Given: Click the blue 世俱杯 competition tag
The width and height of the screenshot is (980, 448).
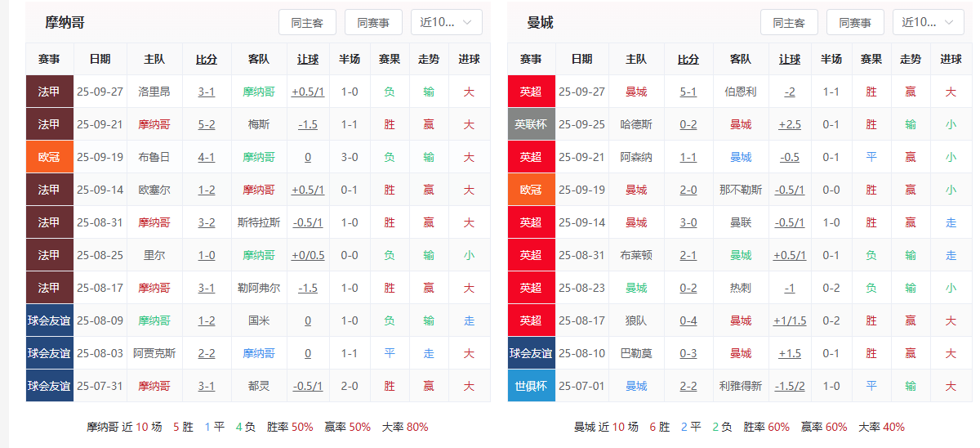Looking at the screenshot, I should [x=531, y=386].
